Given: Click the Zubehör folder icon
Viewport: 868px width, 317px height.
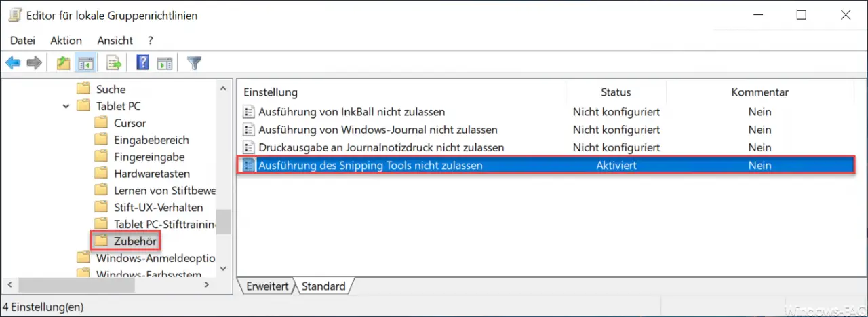Looking at the screenshot, I should (101, 241).
